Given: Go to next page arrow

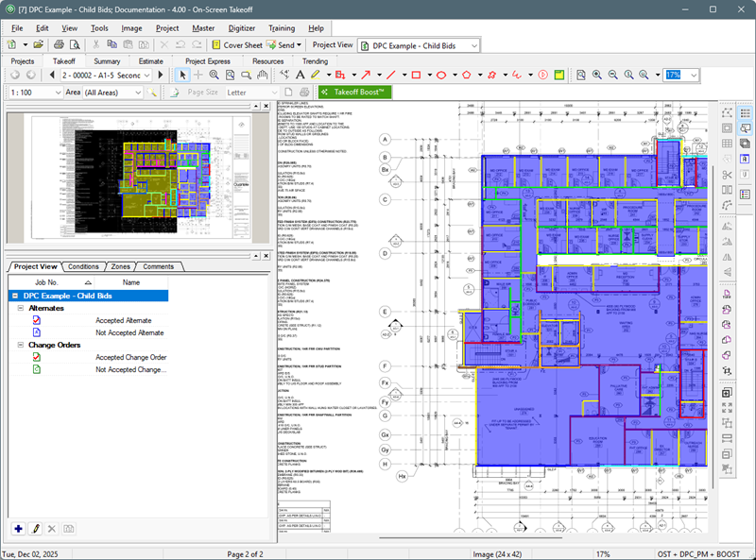Looking at the screenshot, I should pyautogui.click(x=161, y=75).
